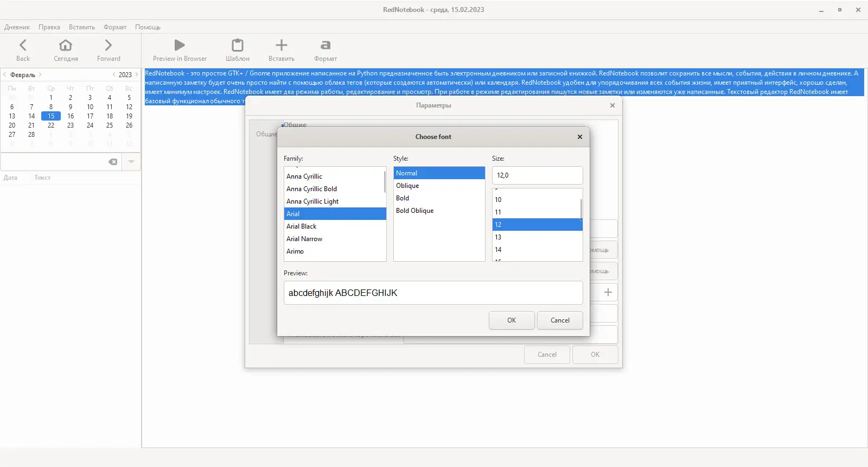Viewport: 868px width, 467px height.
Task: Select the Arial Black font family
Action: pos(335,226)
